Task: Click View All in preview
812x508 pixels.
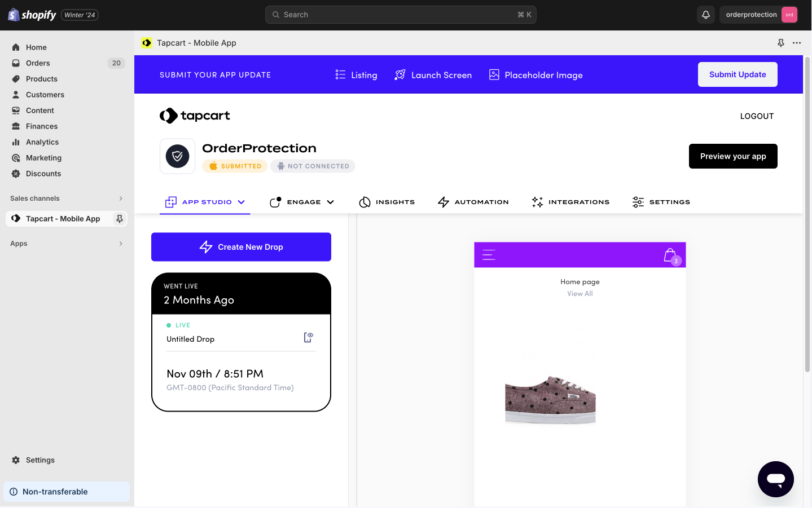Action: [x=580, y=294]
